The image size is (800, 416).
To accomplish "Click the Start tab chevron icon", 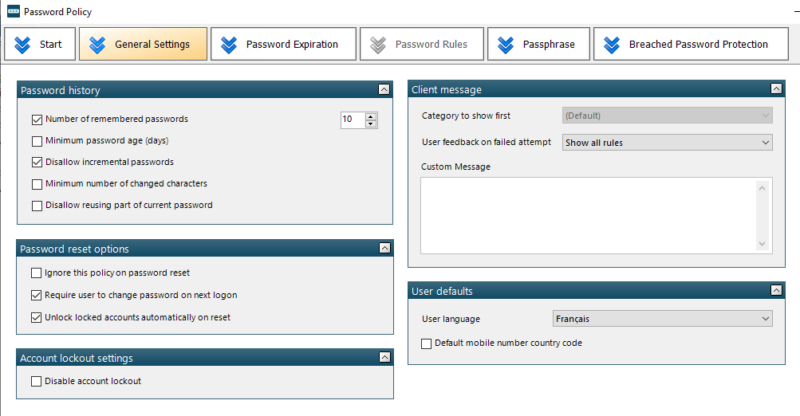I will click(23, 44).
